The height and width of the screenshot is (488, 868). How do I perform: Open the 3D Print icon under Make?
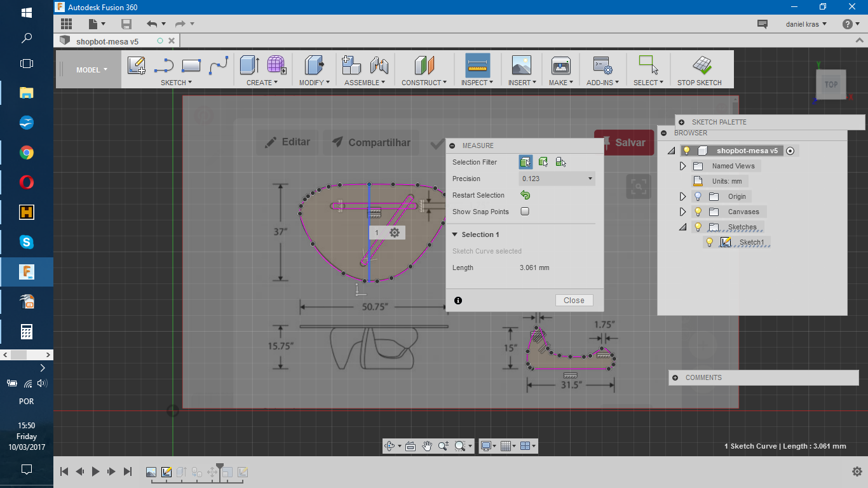coord(560,65)
